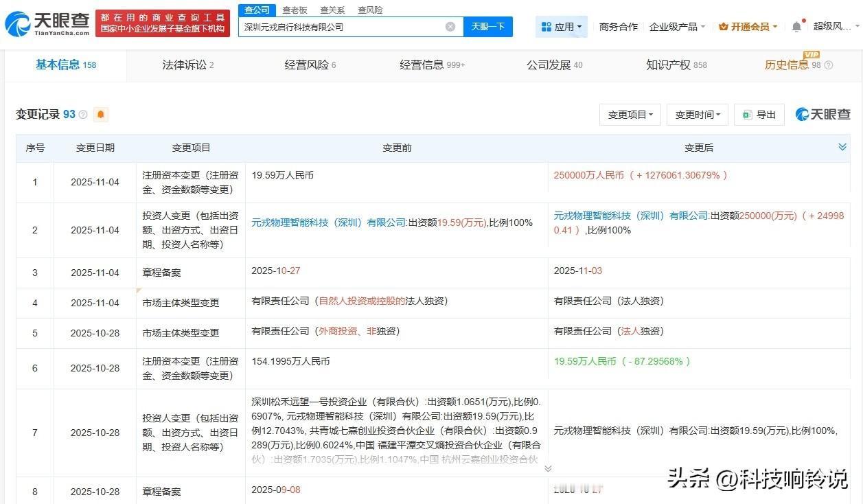Select the 查老板 search tab

pos(295,10)
